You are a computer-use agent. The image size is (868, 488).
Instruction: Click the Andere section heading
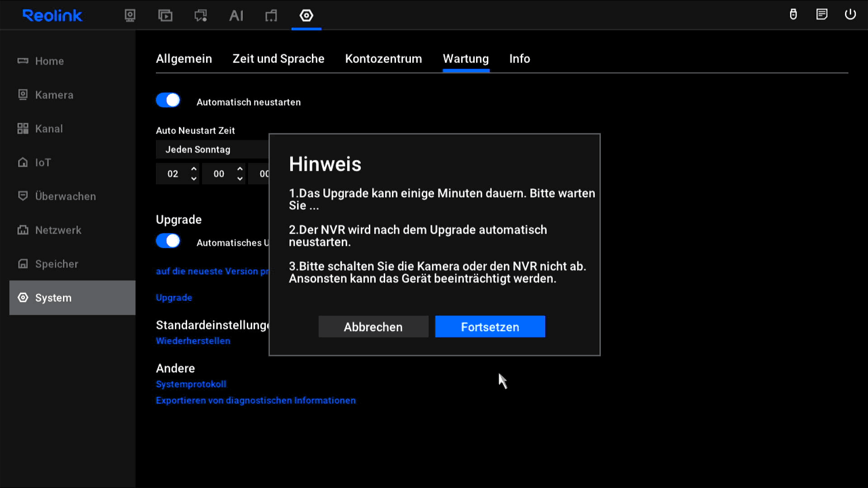175,368
